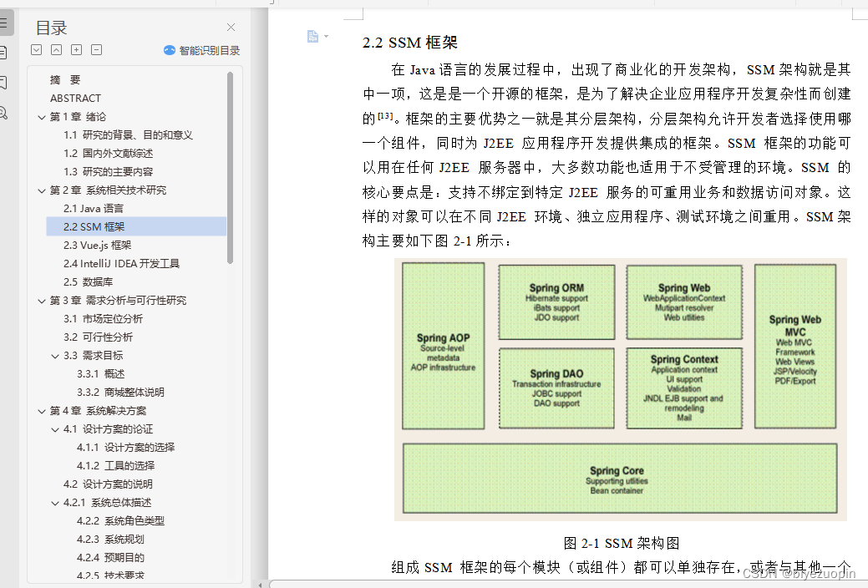Select 2.1 Java 语言 in outline
Screen dimensions: 868x588
[94, 208]
